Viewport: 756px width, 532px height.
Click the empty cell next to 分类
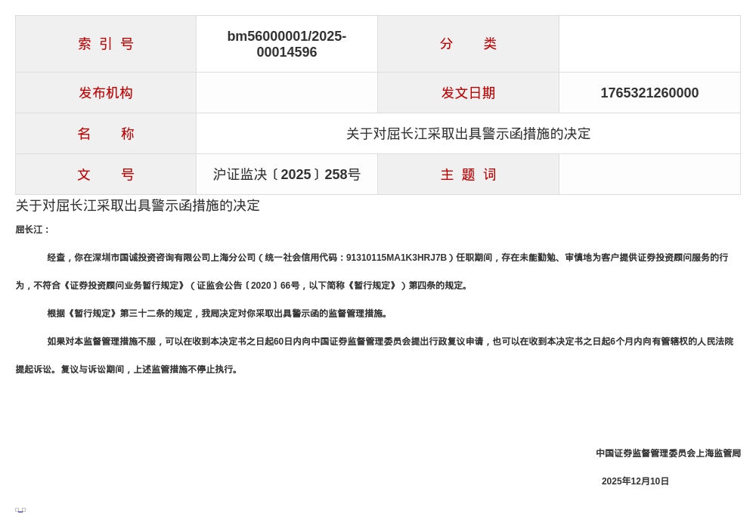[649, 43]
